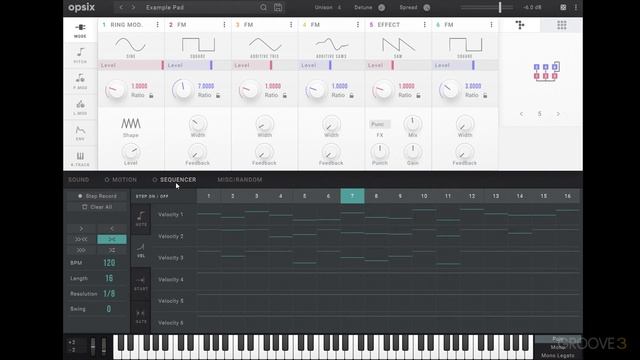The width and height of the screenshot is (640, 360).
Task: Open the Mode page in left sidebar
Action: point(80,30)
